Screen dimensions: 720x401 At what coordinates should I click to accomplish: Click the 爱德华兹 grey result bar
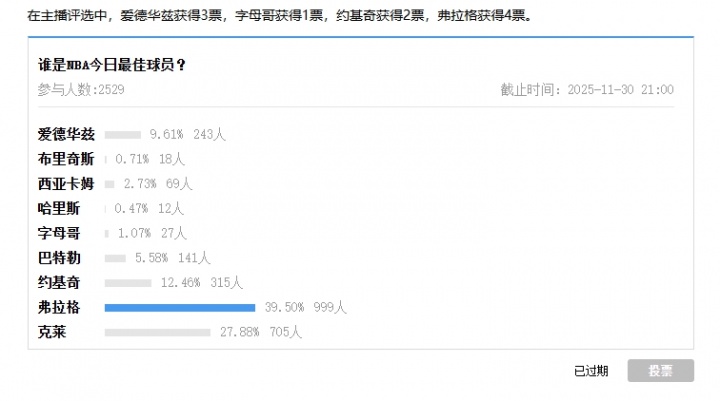click(x=123, y=134)
